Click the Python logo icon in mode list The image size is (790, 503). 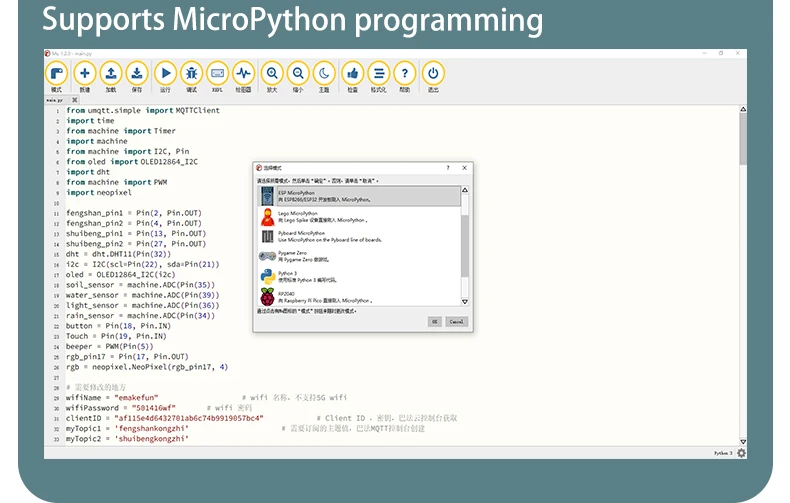[x=268, y=276]
